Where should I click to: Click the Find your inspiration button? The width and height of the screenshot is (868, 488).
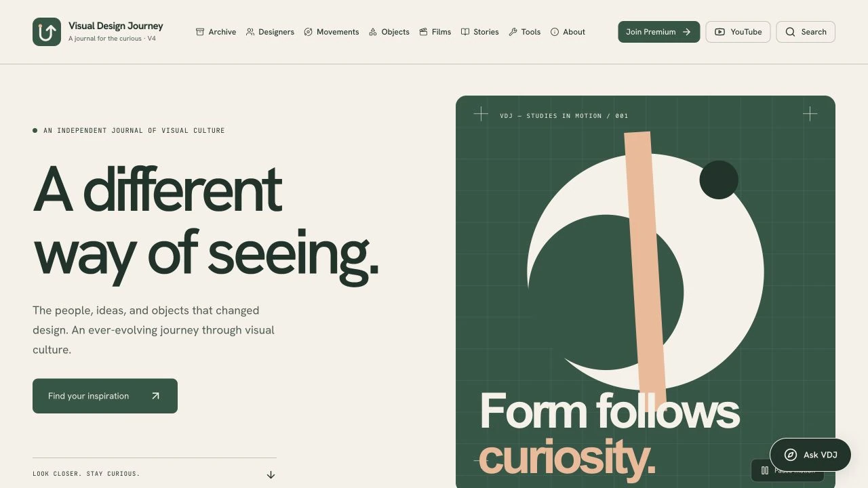coord(105,396)
